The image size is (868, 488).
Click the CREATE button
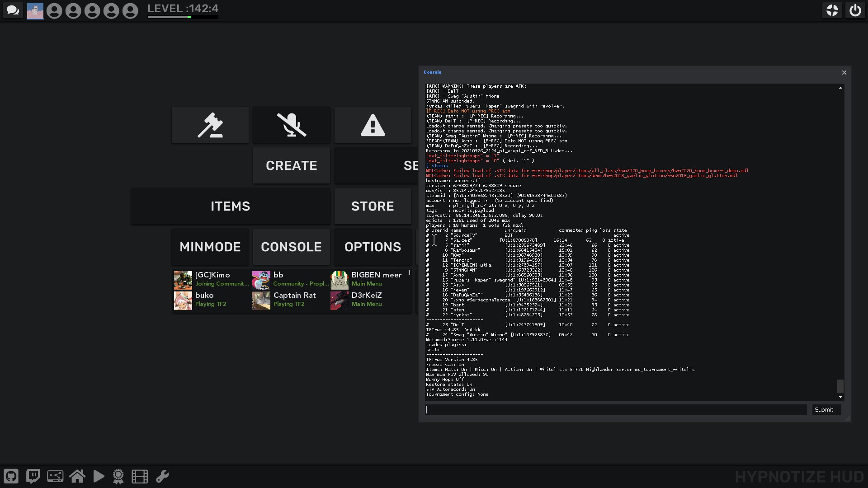292,165
